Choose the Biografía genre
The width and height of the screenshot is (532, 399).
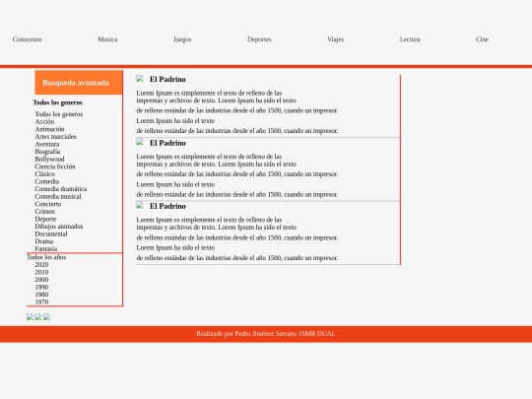(x=47, y=152)
